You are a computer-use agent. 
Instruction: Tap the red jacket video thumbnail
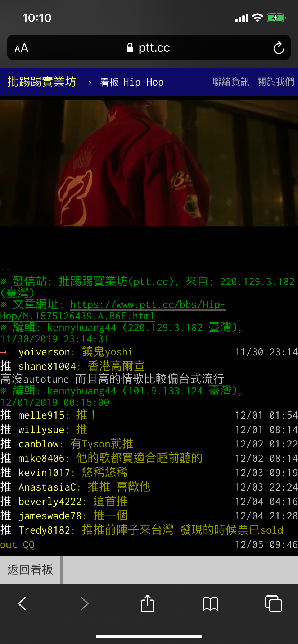(x=149, y=163)
